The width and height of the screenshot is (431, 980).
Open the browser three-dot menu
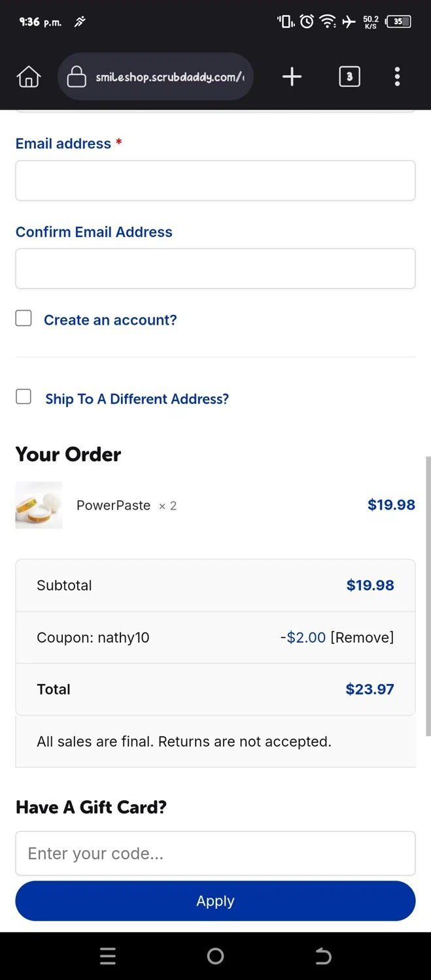coord(397,77)
